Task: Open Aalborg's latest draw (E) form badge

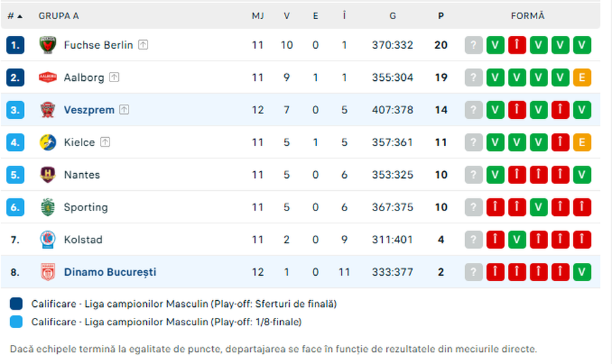Action: point(582,77)
